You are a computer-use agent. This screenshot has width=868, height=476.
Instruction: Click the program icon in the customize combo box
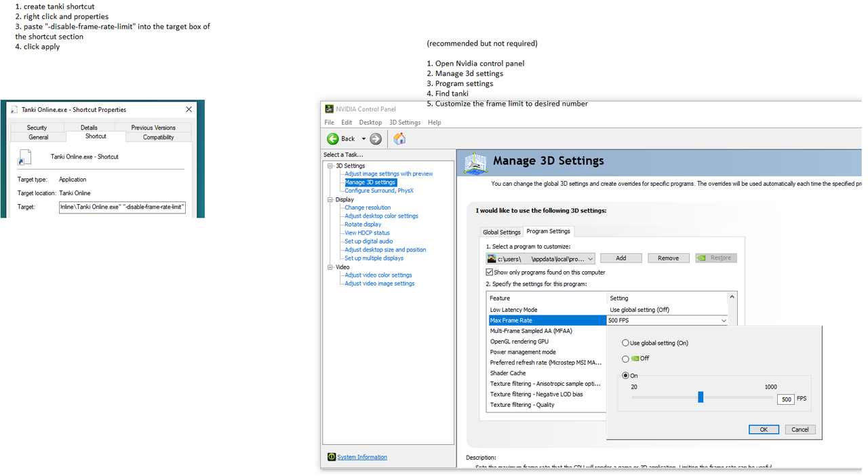[492, 258]
